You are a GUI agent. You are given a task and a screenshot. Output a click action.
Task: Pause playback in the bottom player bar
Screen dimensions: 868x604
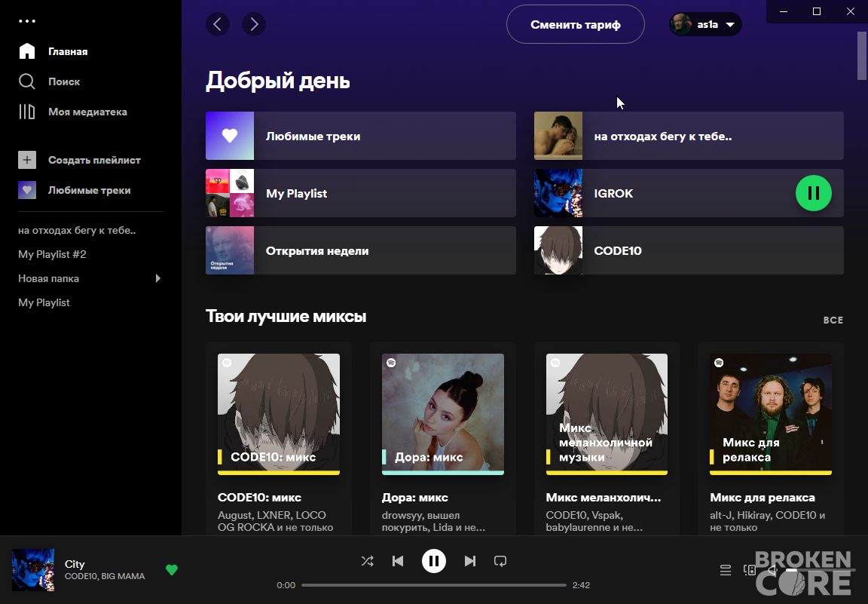coord(434,561)
